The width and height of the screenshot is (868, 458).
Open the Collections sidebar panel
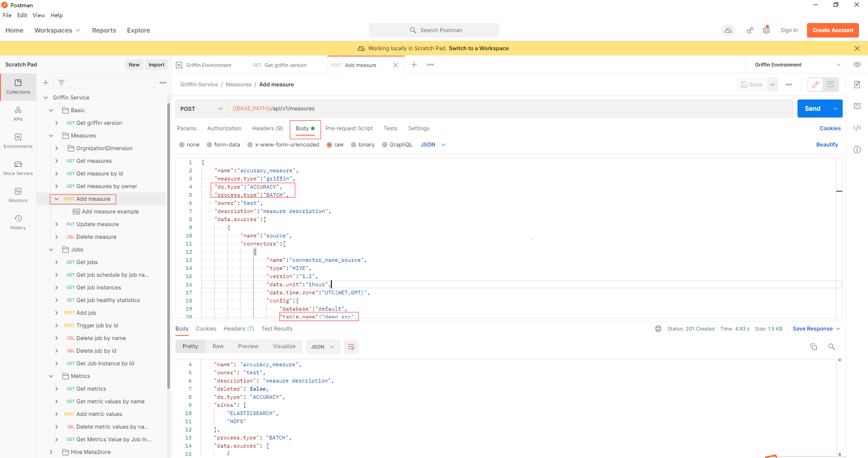18,86
